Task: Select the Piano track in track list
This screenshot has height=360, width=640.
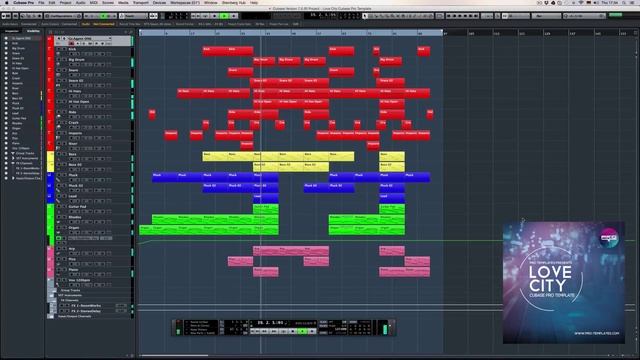Action: point(73,270)
